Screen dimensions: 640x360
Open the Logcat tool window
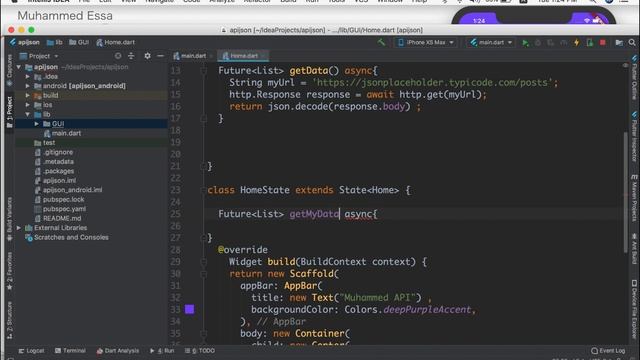click(x=31, y=351)
